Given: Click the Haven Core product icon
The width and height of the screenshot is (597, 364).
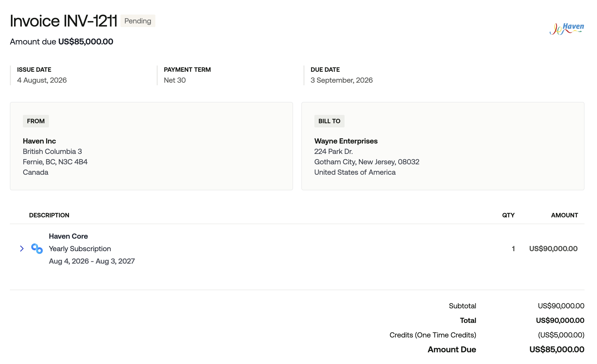Looking at the screenshot, I should pos(37,249).
